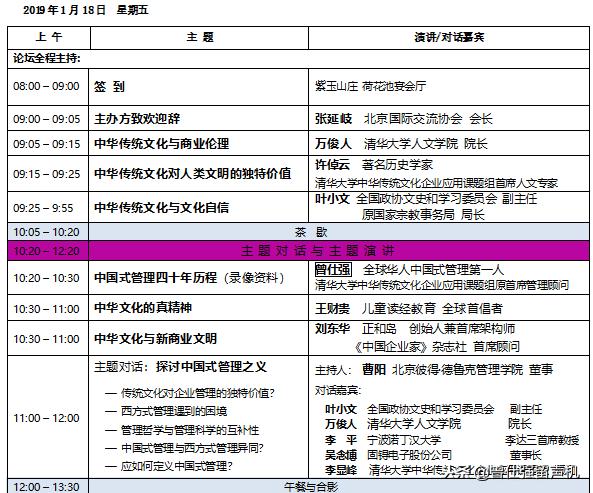
Task: Click 清华大学人文学院 院长 in 09:05 row
Action: pos(425,144)
